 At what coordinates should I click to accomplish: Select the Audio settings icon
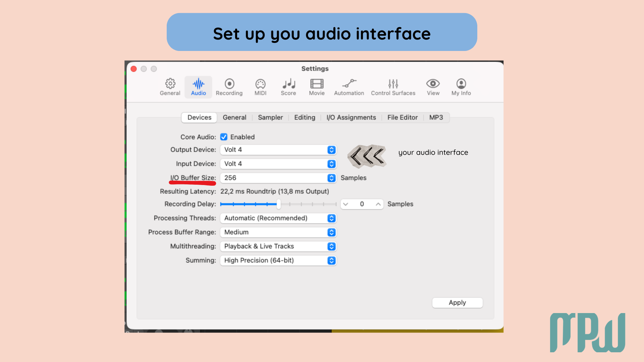[x=198, y=87]
